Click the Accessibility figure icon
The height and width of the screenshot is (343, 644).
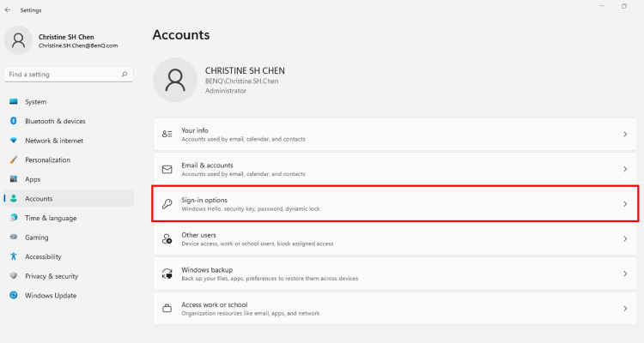click(14, 256)
